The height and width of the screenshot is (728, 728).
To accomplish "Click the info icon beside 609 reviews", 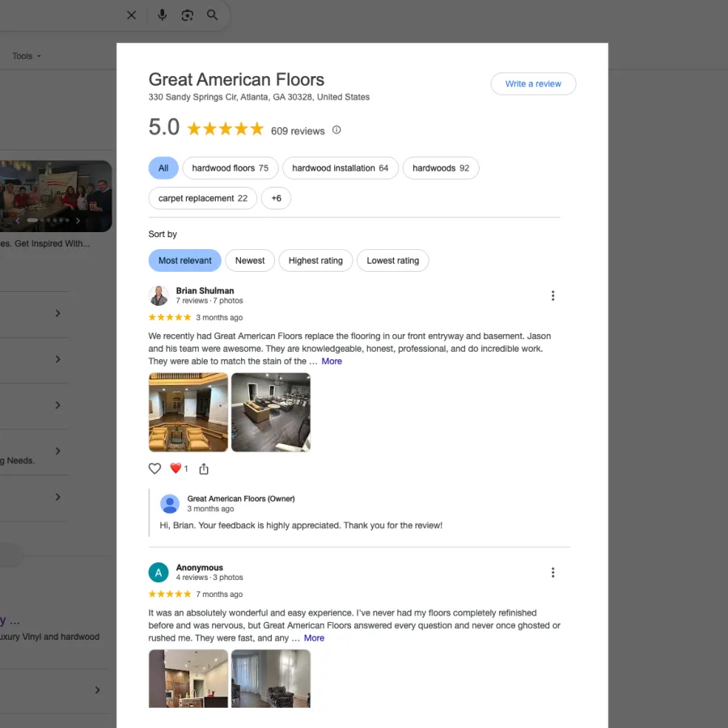I will [336, 130].
